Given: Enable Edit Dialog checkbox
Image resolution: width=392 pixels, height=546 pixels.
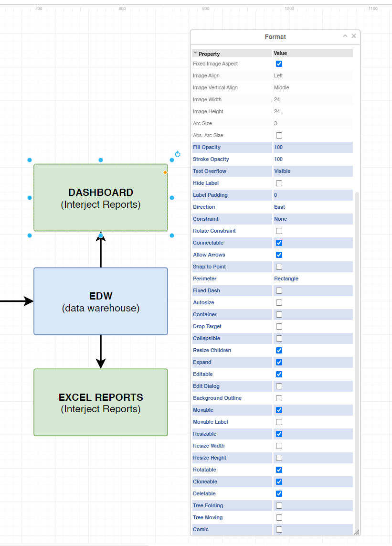Looking at the screenshot, I should 279,386.
